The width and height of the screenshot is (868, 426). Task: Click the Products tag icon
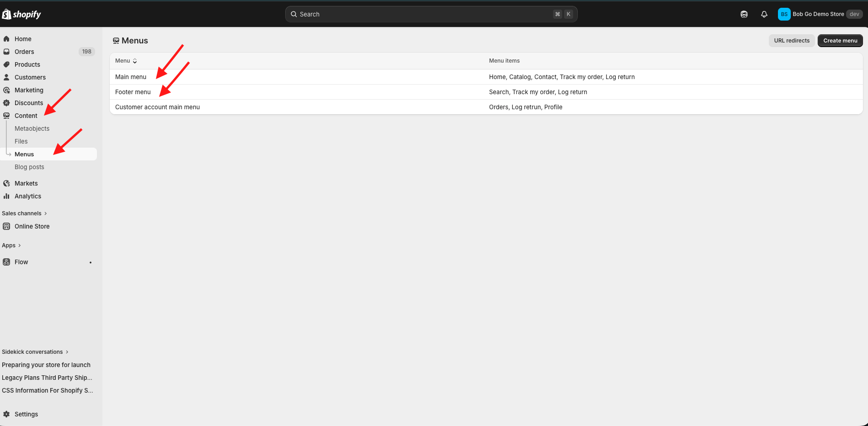[6, 64]
